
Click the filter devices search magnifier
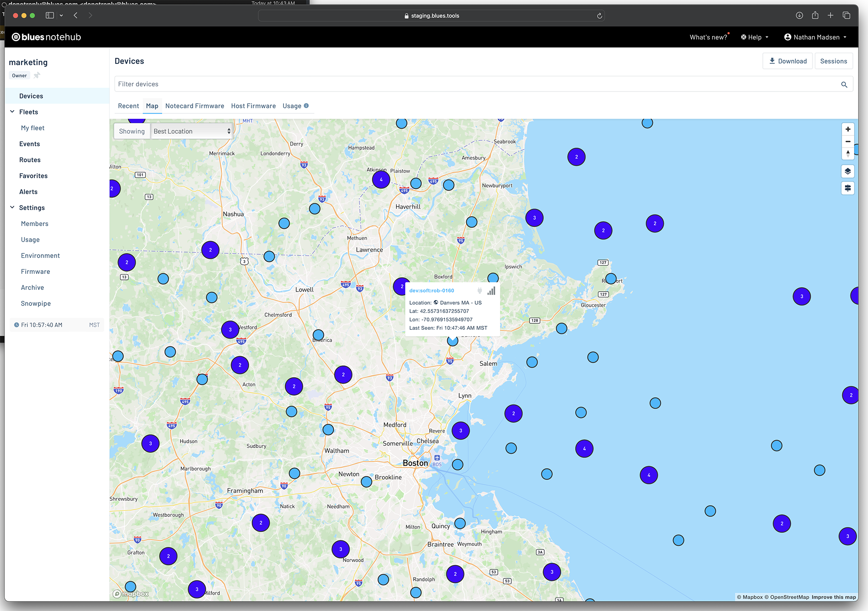coord(844,84)
